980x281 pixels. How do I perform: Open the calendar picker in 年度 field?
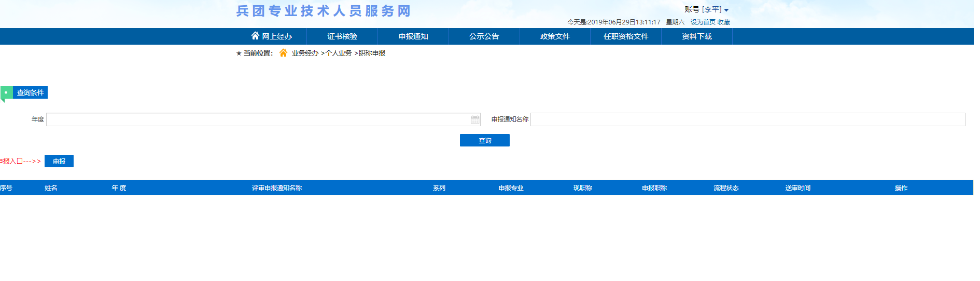coord(475,120)
